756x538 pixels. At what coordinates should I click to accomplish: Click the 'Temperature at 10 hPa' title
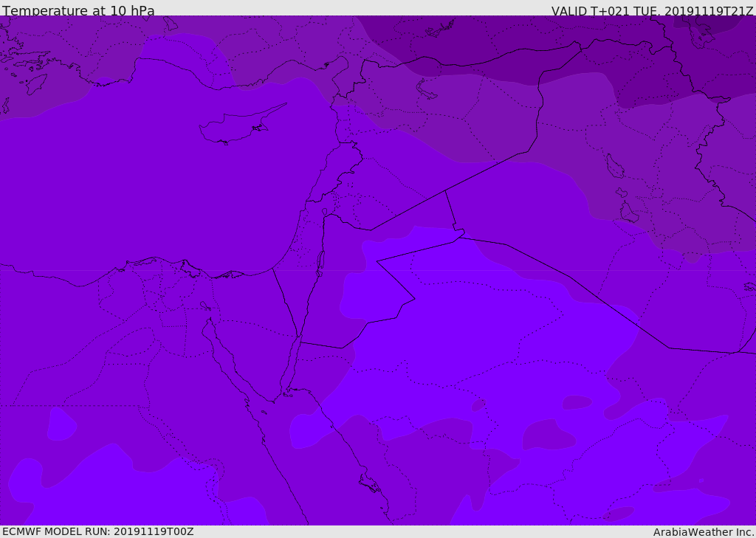(78, 10)
